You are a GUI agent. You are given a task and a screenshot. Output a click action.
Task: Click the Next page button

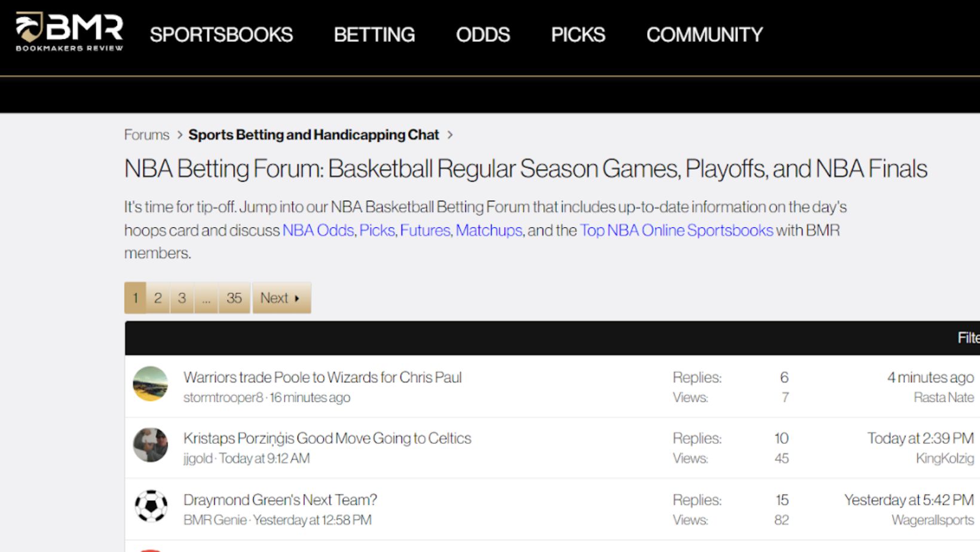pyautogui.click(x=281, y=298)
